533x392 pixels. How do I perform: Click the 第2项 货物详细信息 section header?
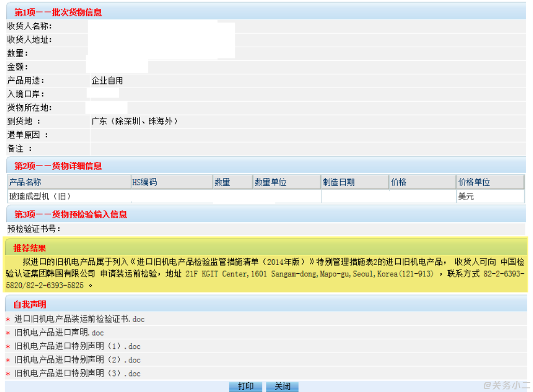click(x=58, y=166)
